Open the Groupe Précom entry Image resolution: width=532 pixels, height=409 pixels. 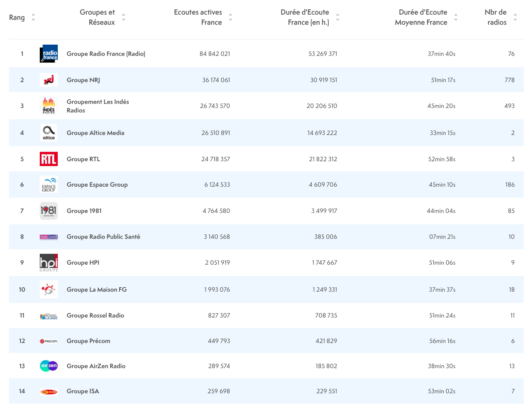(89, 341)
